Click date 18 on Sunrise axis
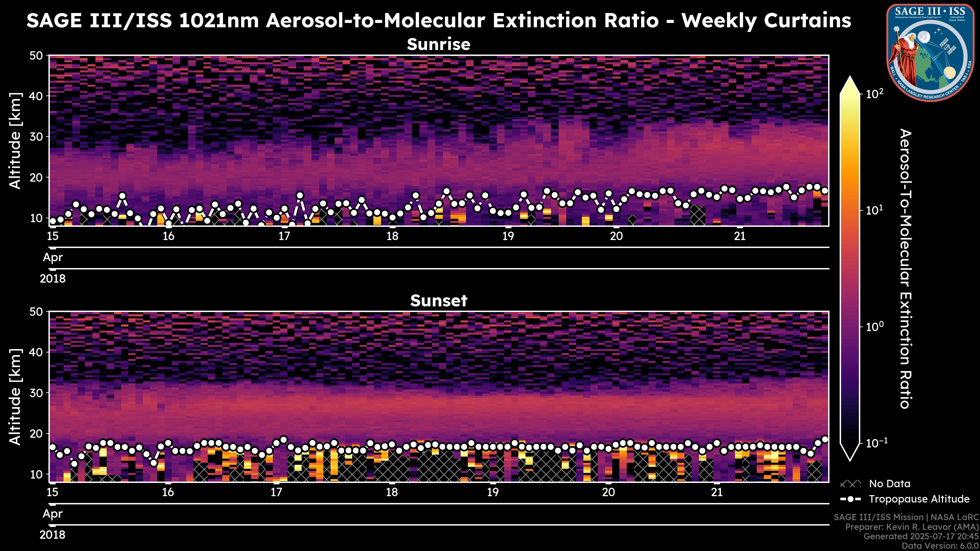This screenshot has height=551, width=980. pos(392,236)
